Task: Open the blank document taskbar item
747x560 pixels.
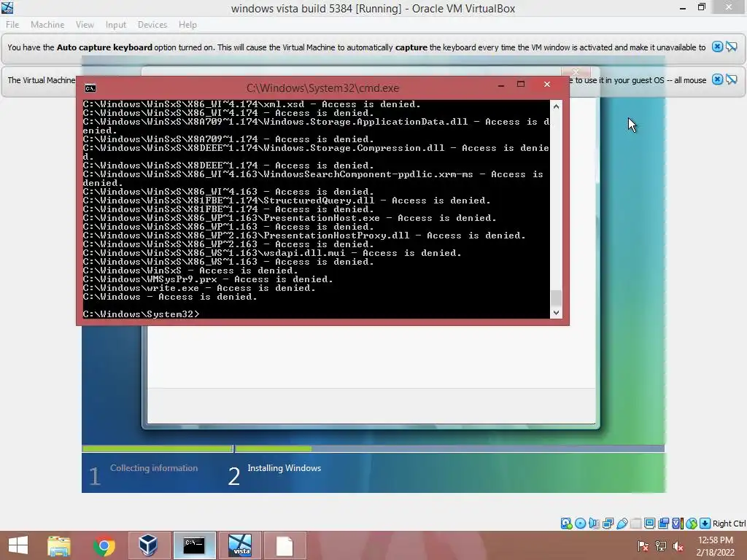Action: tap(285, 545)
